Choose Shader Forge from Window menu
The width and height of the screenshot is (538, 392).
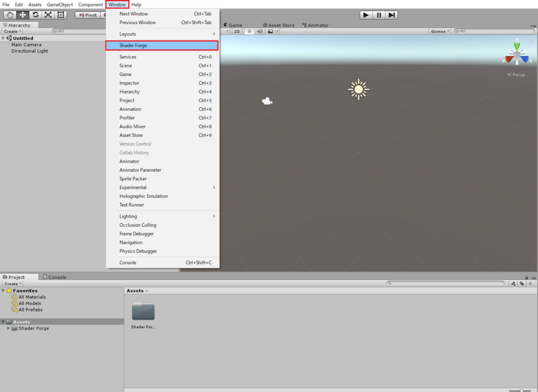pyautogui.click(x=162, y=45)
